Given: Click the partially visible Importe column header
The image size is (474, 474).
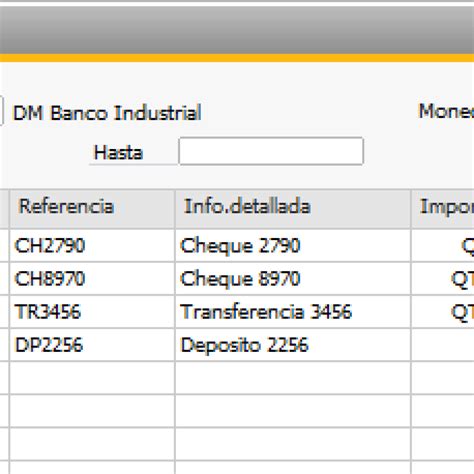Looking at the screenshot, I should (443, 209).
